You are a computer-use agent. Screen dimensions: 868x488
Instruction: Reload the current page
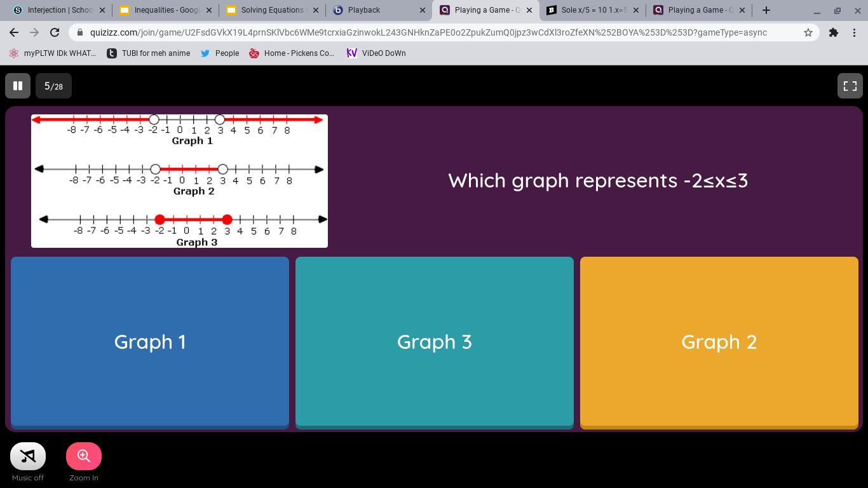(x=55, y=32)
